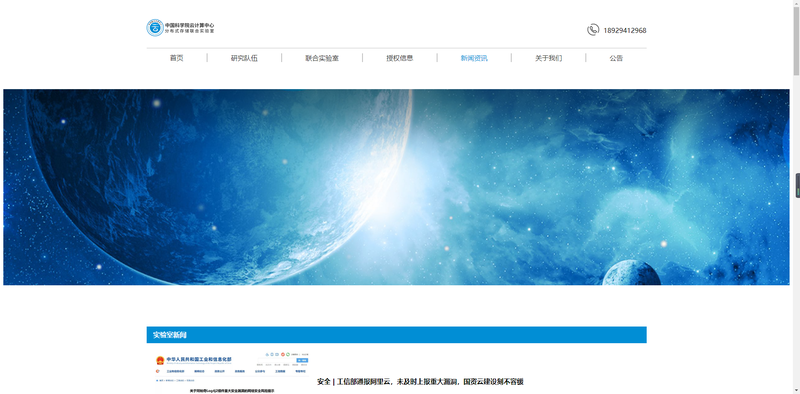Open the 工信部通报阿里云 news headline
The width and height of the screenshot is (800, 394).
(420, 382)
